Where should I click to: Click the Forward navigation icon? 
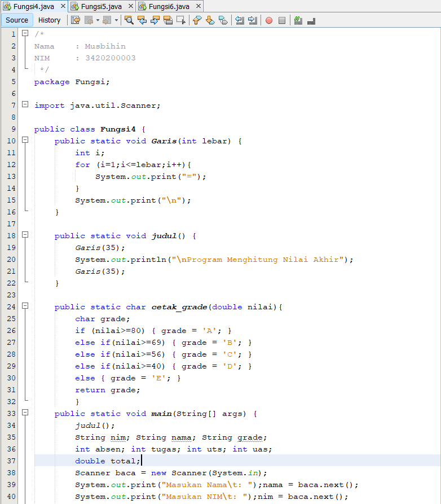pos(107,20)
